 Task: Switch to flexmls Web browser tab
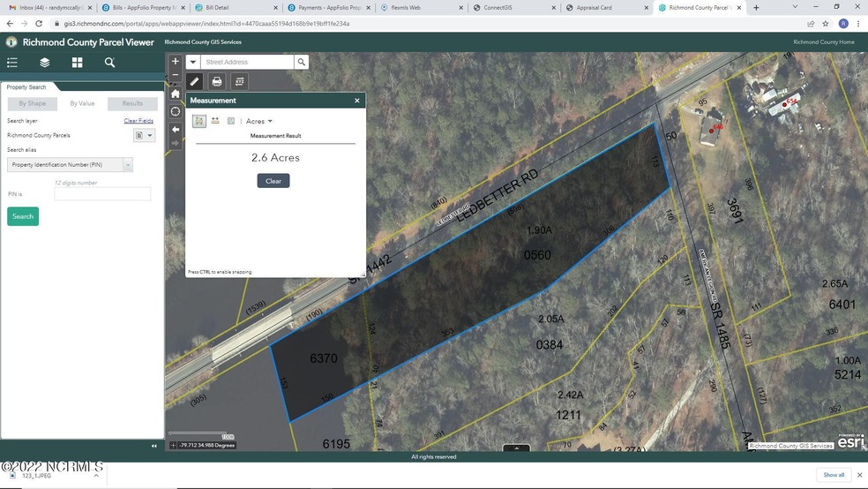[x=421, y=8]
